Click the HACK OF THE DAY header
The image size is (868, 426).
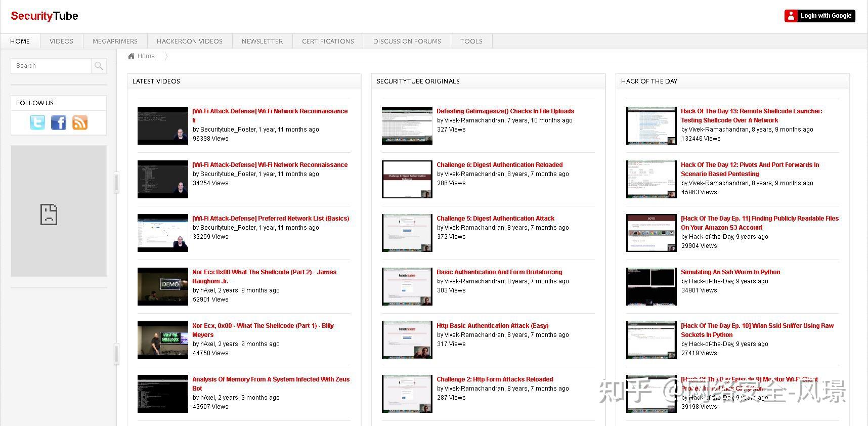point(733,81)
